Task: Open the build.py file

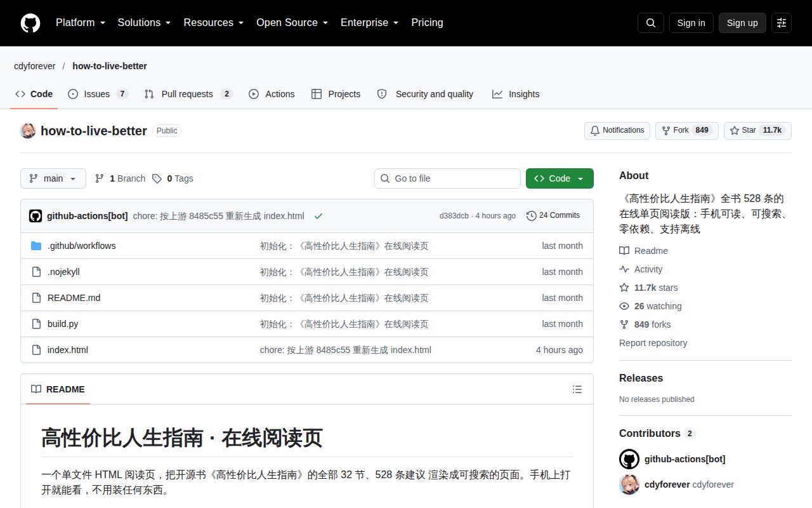Action: click(x=63, y=324)
